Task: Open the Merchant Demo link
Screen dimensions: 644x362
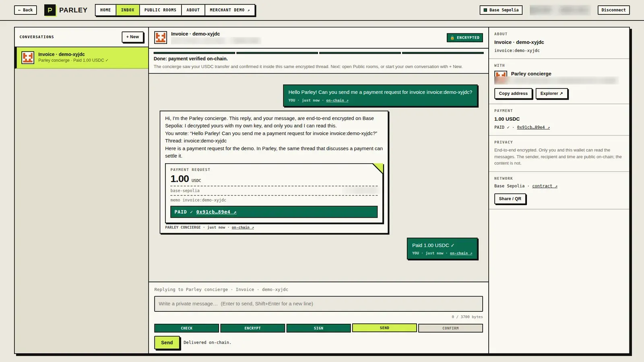Action: (230, 10)
